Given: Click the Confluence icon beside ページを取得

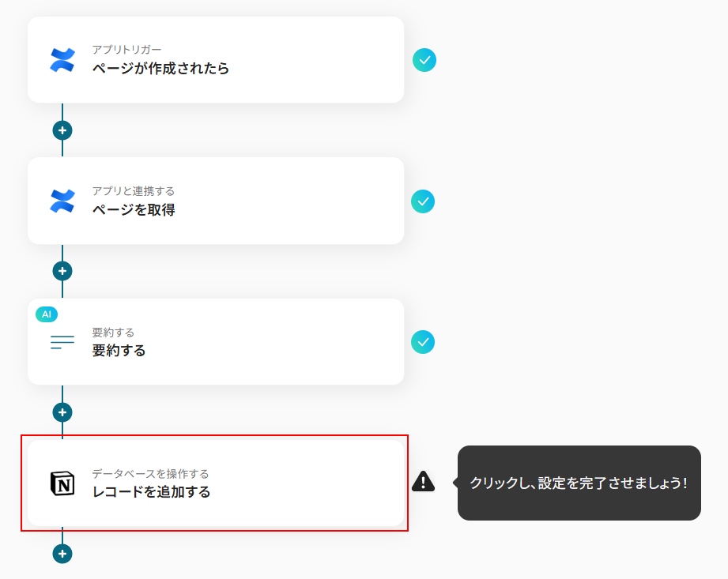Looking at the screenshot, I should (x=62, y=201).
